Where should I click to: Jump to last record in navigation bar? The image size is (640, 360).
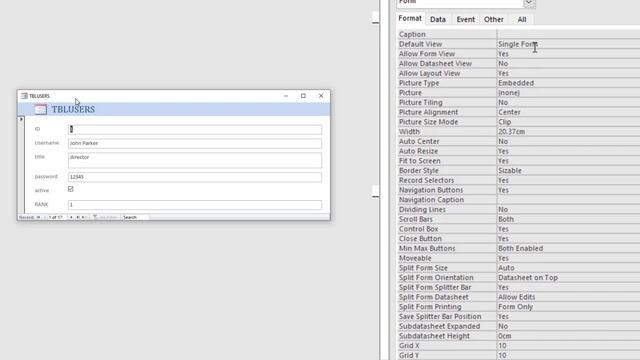click(78, 217)
